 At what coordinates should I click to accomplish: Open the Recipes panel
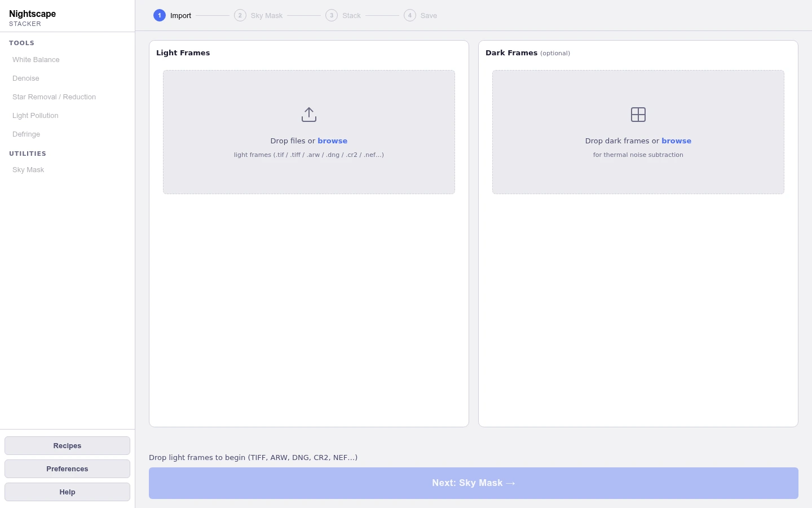pos(67,446)
